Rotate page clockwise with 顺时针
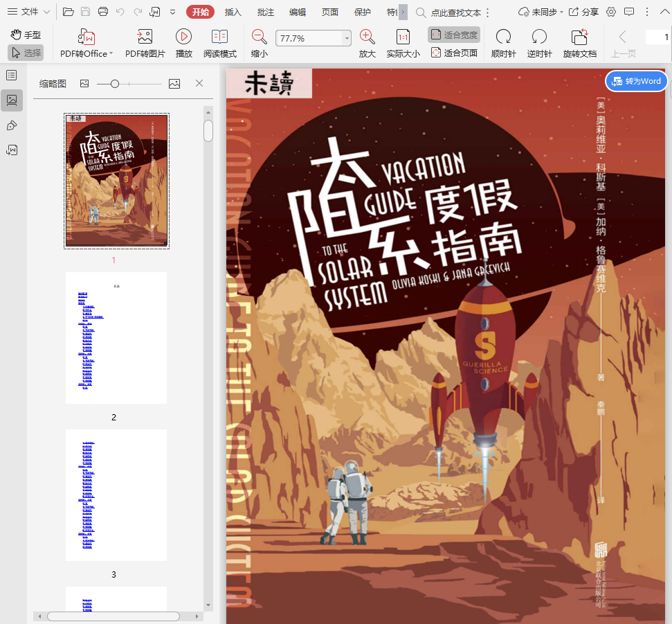 click(x=503, y=37)
